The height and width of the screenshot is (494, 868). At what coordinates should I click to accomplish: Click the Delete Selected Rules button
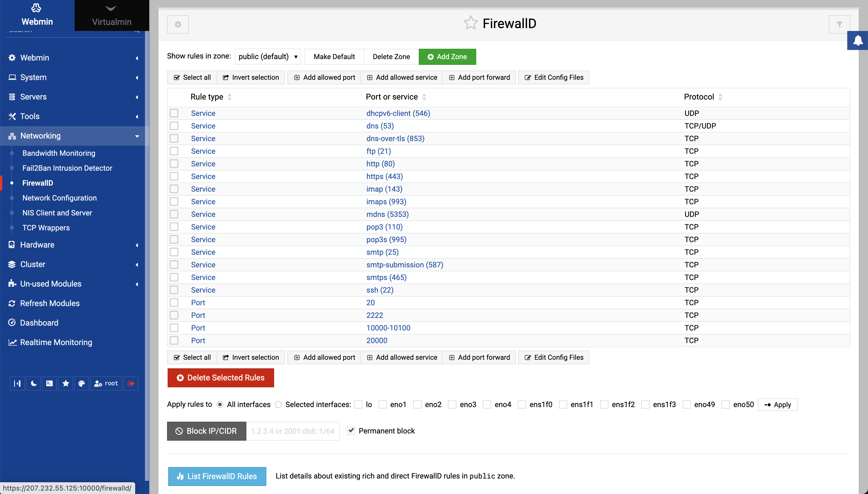pos(221,378)
